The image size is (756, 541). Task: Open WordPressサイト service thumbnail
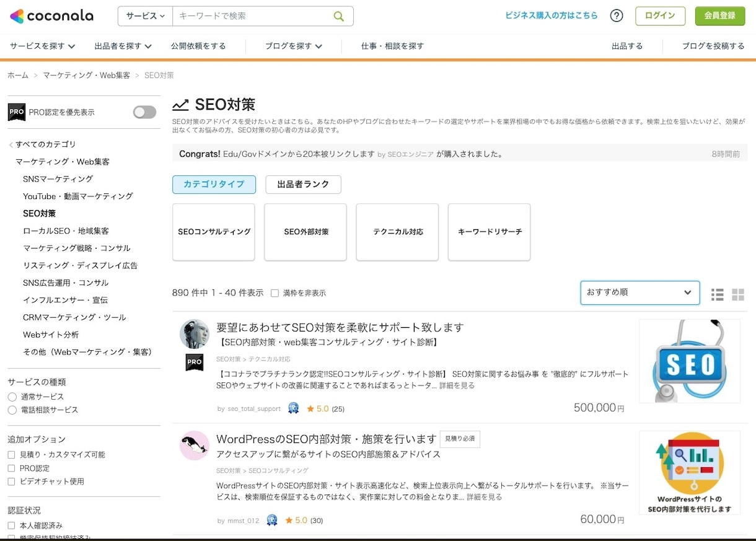690,473
